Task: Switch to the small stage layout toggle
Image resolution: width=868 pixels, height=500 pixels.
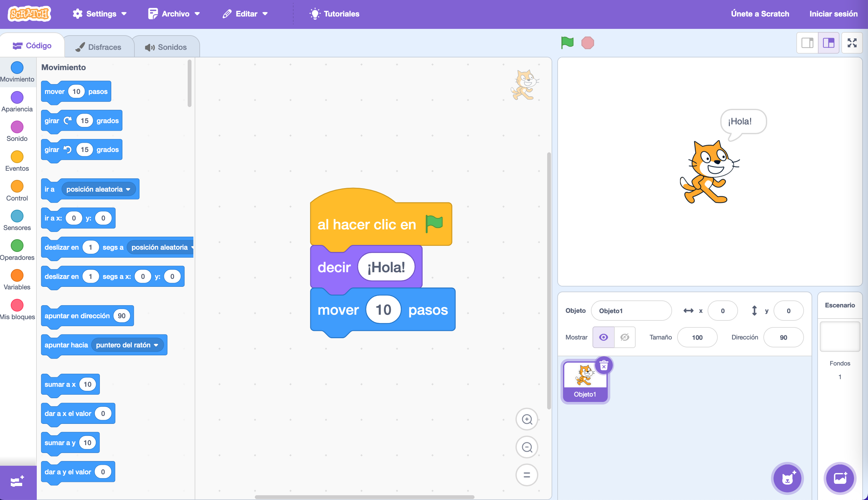Action: 807,43
